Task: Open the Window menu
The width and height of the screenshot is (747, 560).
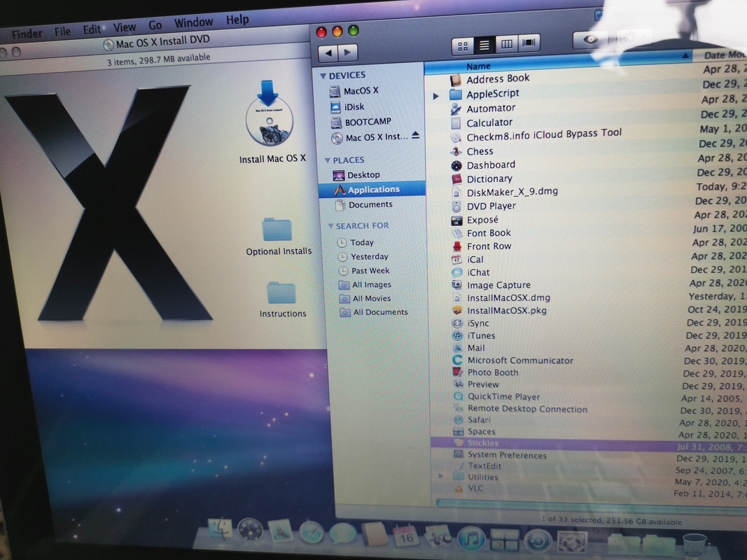Action: click(x=193, y=22)
